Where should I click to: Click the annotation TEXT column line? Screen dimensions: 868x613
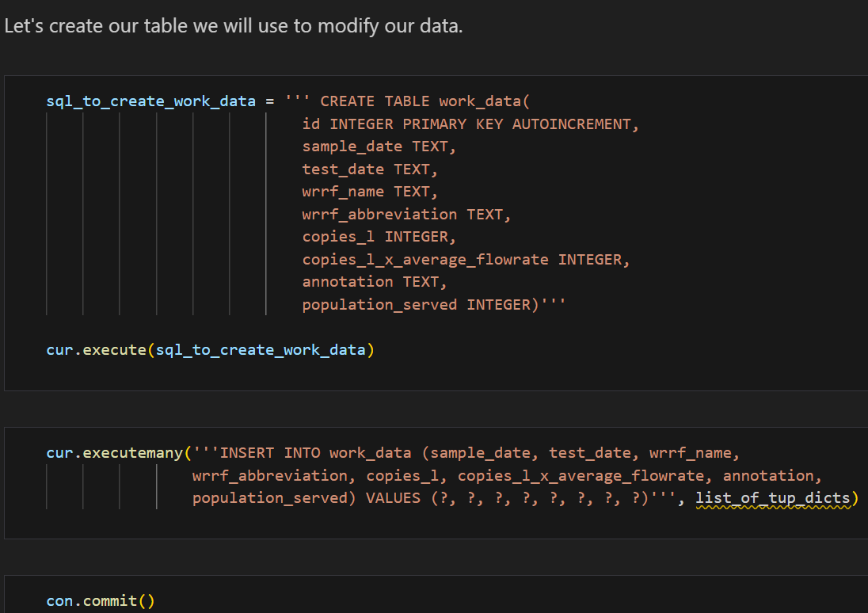[x=375, y=282]
